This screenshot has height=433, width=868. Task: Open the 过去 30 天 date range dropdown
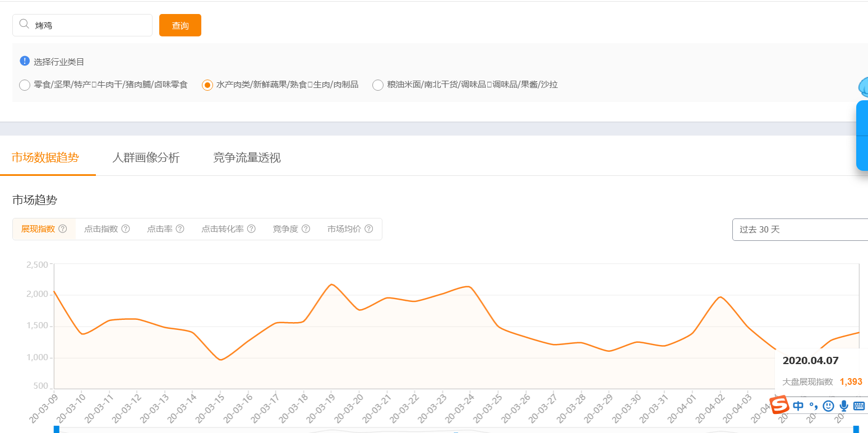[800, 230]
